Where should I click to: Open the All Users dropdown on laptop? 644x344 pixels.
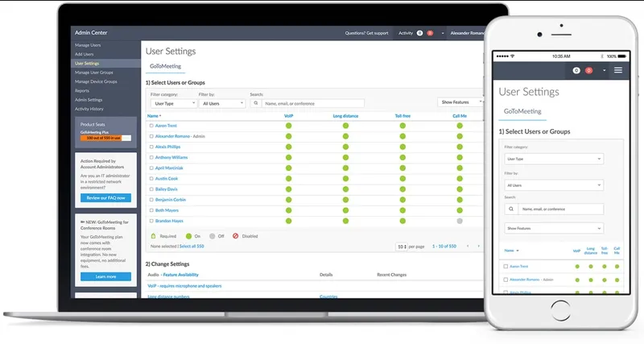[x=222, y=104]
